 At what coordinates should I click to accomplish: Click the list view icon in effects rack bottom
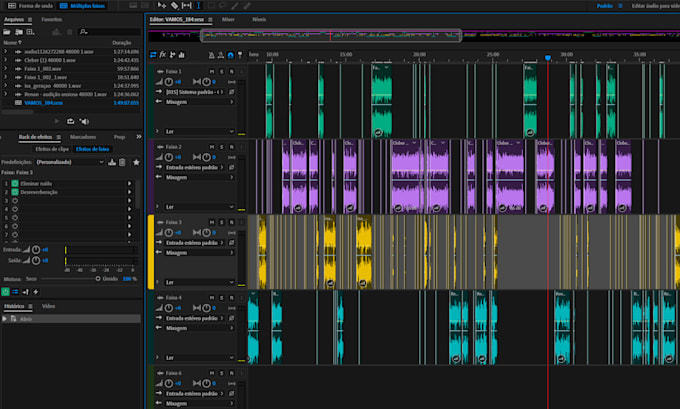coord(15,292)
